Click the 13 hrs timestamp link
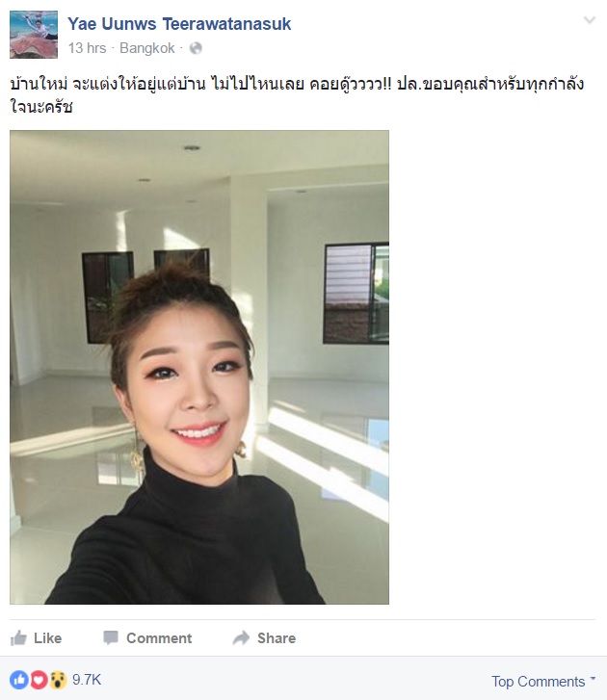The height and width of the screenshot is (700, 607). pos(87,48)
